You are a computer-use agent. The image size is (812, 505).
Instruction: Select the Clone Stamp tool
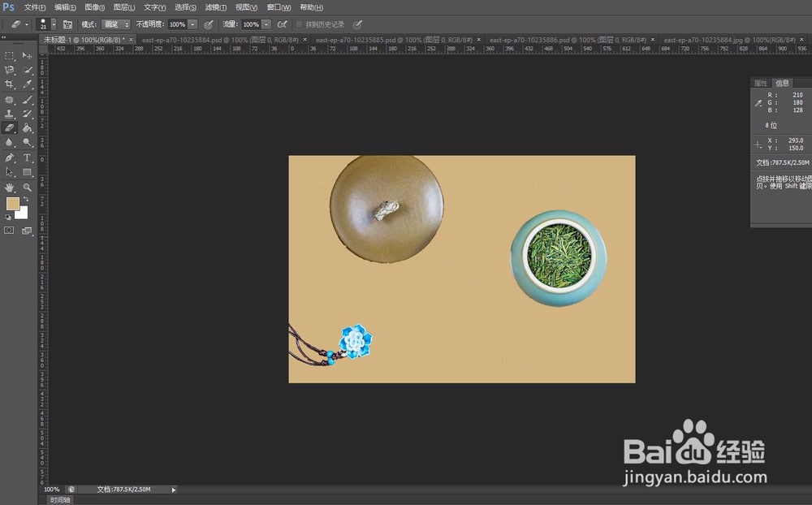click(9, 114)
